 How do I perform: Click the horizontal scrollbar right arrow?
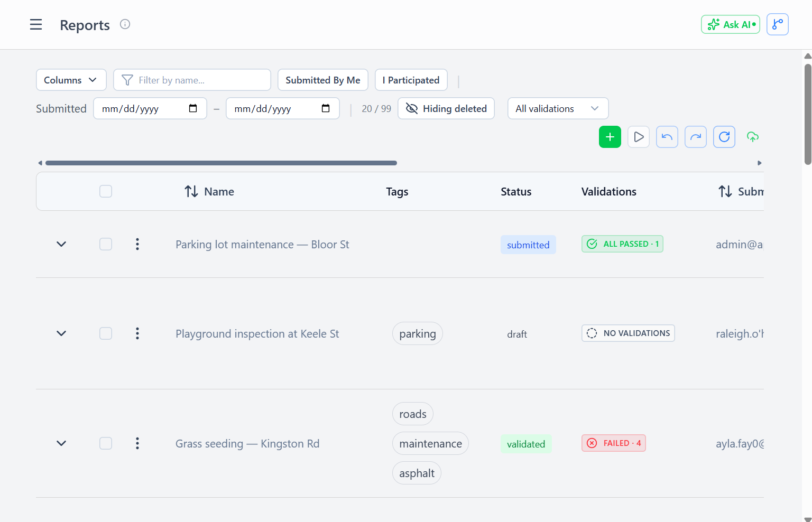760,163
